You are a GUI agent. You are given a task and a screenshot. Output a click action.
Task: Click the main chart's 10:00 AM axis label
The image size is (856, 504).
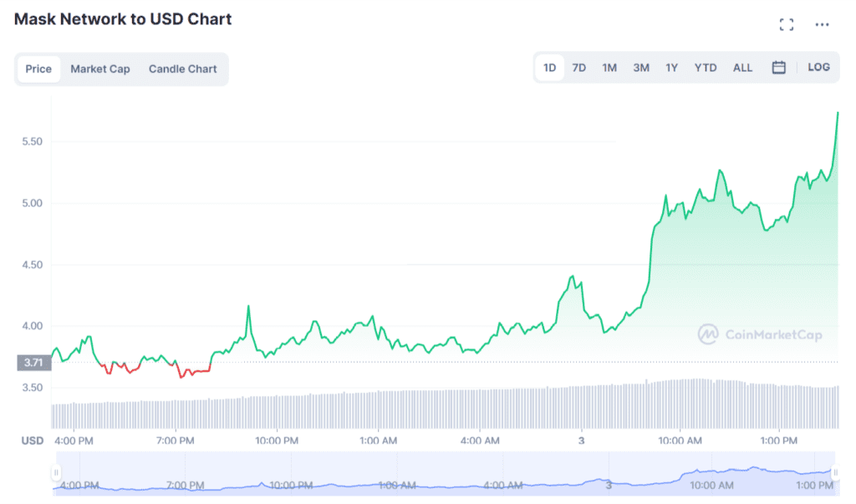pyautogui.click(x=680, y=440)
